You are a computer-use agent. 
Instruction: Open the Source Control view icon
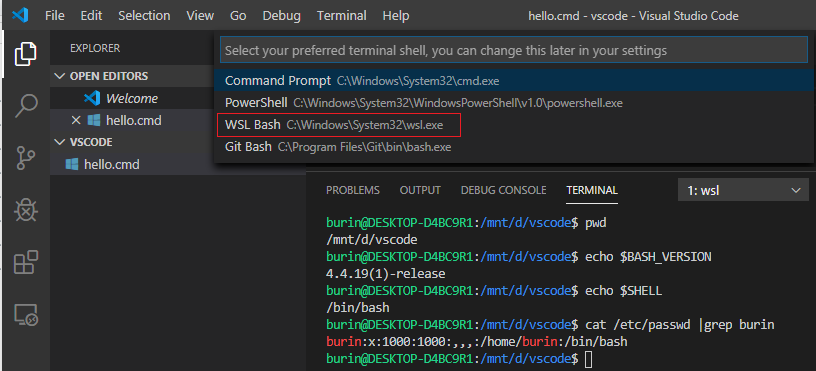[x=26, y=158]
